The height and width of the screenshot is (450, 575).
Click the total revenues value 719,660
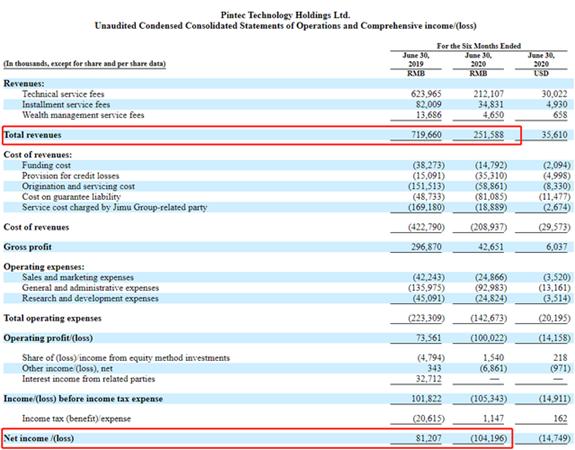(426, 135)
